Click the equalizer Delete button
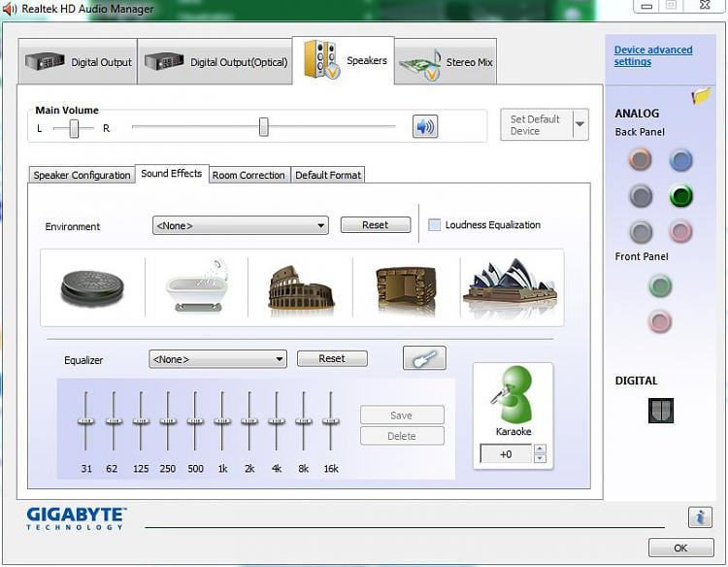This screenshot has width=728, height=567. tap(402, 436)
